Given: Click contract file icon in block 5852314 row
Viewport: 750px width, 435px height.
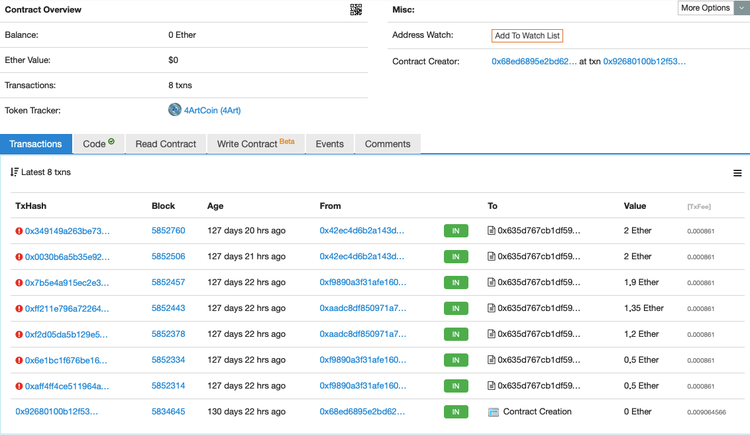Looking at the screenshot, I should [x=491, y=386].
